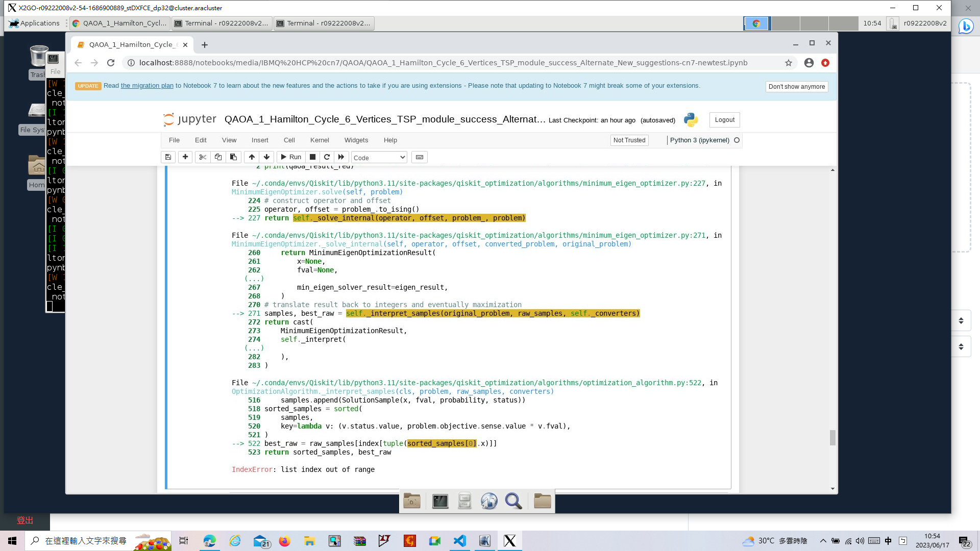Cut selected cells with scissors icon

point(203,157)
